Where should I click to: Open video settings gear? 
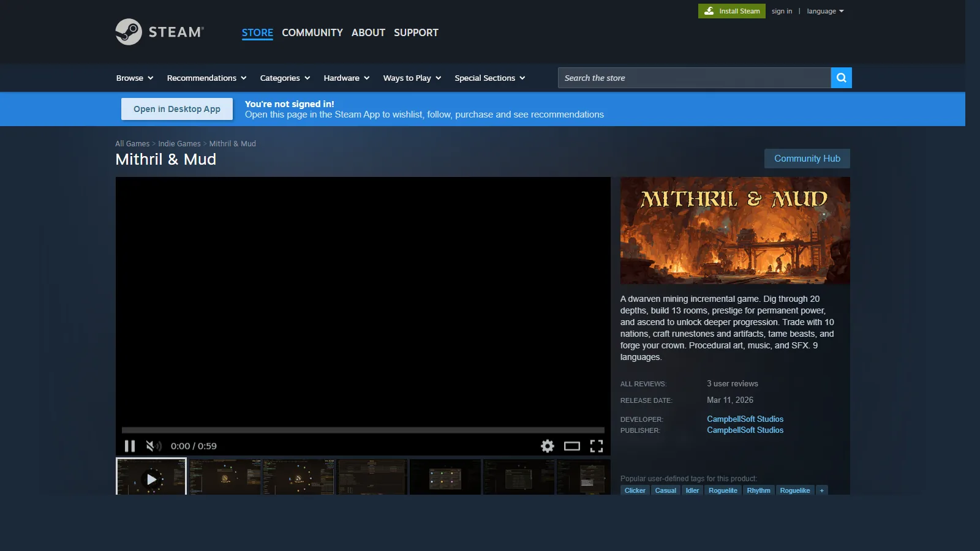tap(548, 446)
